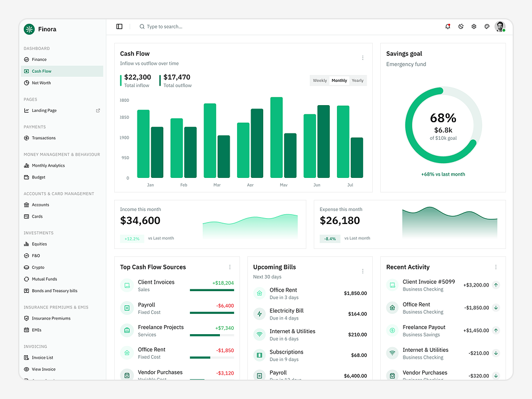Select Cash Flow sidebar item
Screen dimensions: 532x399
pyautogui.click(x=62, y=71)
